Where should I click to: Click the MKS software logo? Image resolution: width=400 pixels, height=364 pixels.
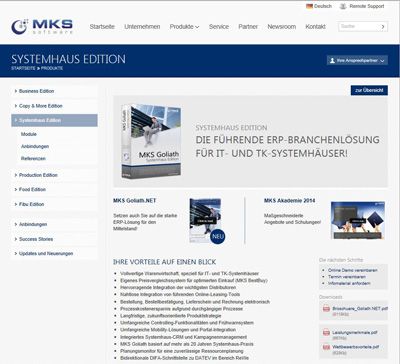pyautogui.click(x=42, y=27)
